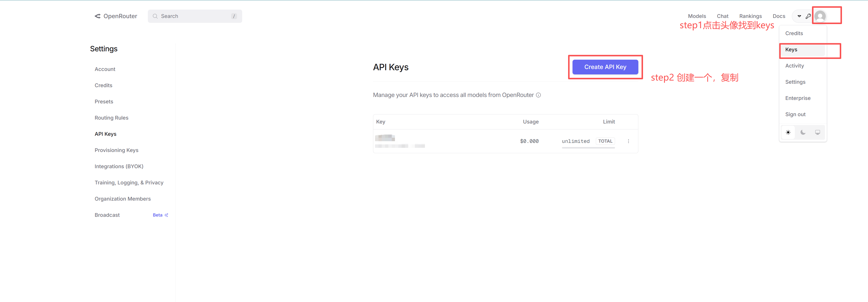868x302 pixels.
Task: Select Keys in the account dropdown menu
Action: [791, 50]
